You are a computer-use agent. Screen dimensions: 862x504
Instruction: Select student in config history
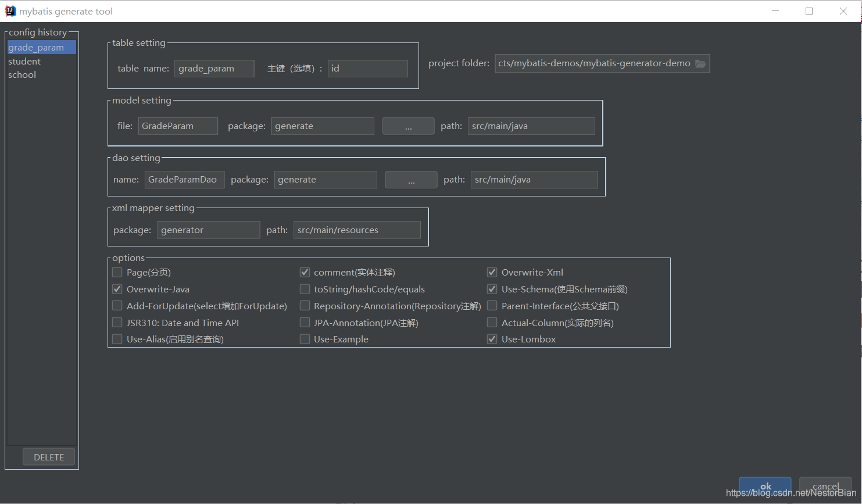(x=42, y=61)
